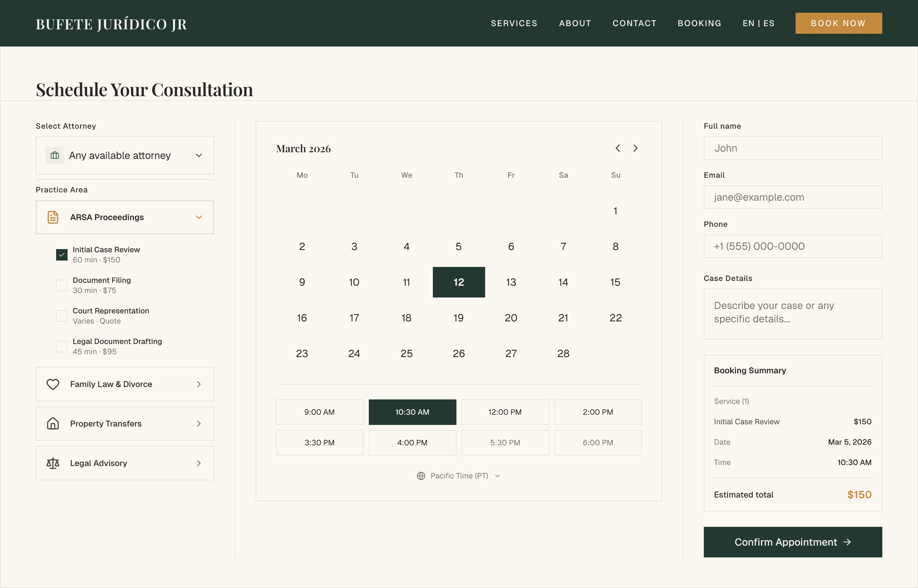Select the 5:30 PM time slot
Screen dimensions: 918x588
point(505,442)
